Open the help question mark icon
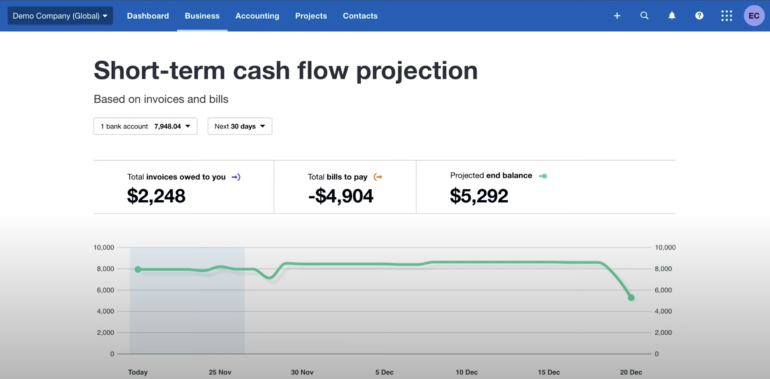 pos(699,16)
